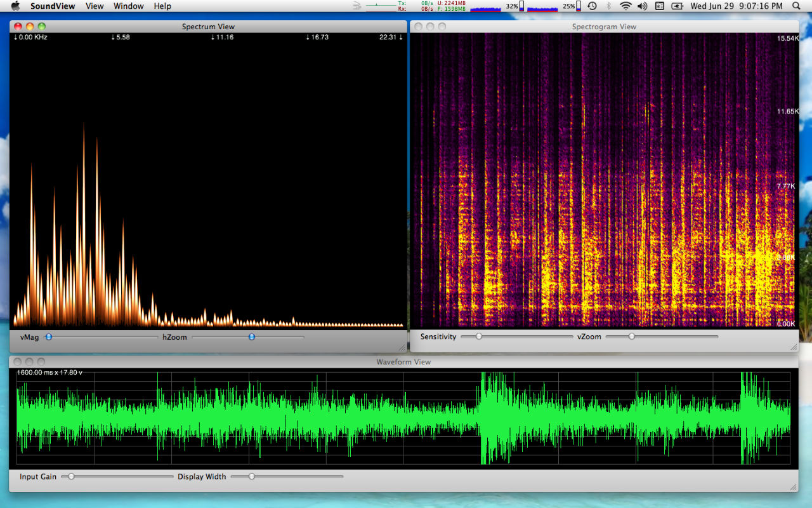Click the 1600.00 ms x 17.80 v readout
This screenshot has width=812, height=508.
click(49, 372)
